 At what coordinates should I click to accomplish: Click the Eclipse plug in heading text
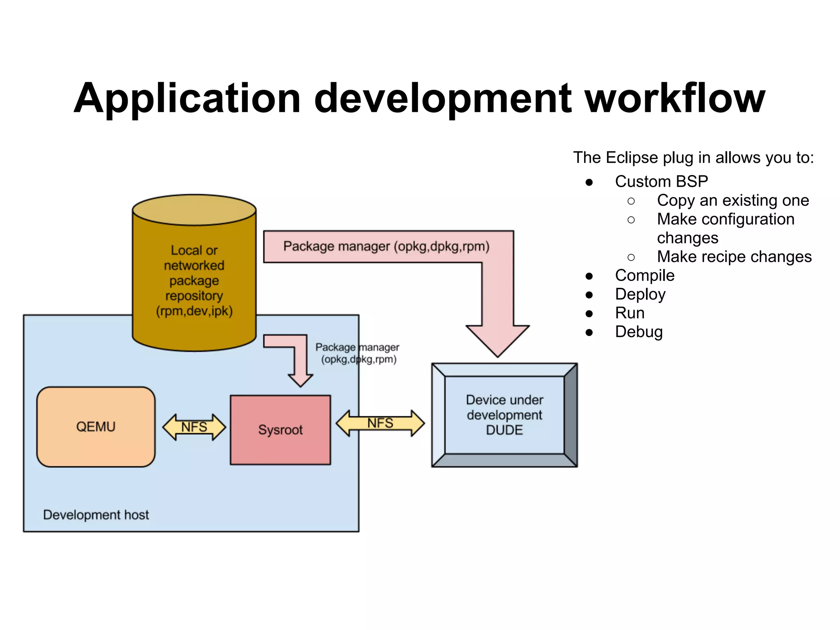[693, 157]
